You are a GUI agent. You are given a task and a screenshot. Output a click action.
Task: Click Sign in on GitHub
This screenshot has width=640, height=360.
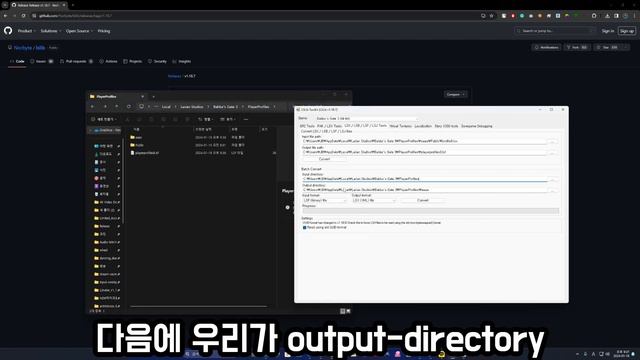607,31
